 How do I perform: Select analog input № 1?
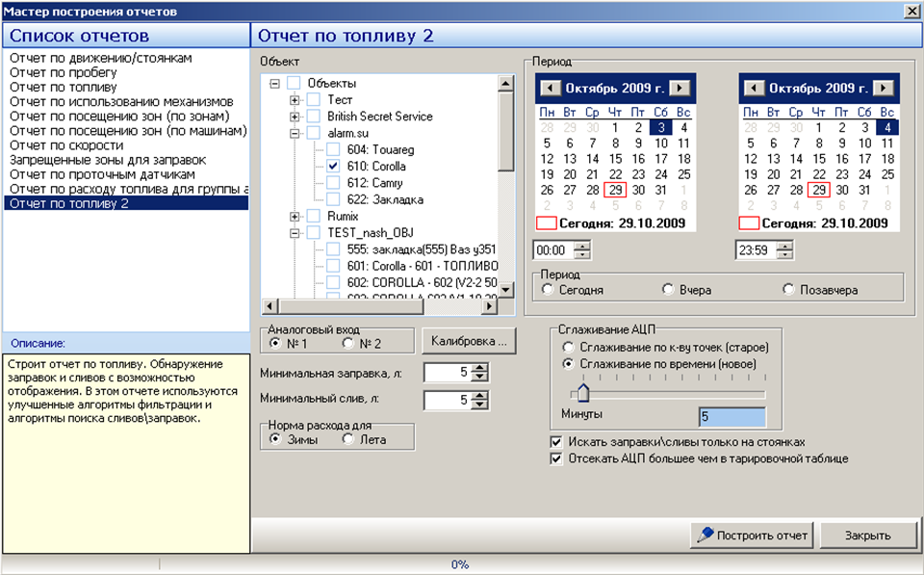click(274, 343)
